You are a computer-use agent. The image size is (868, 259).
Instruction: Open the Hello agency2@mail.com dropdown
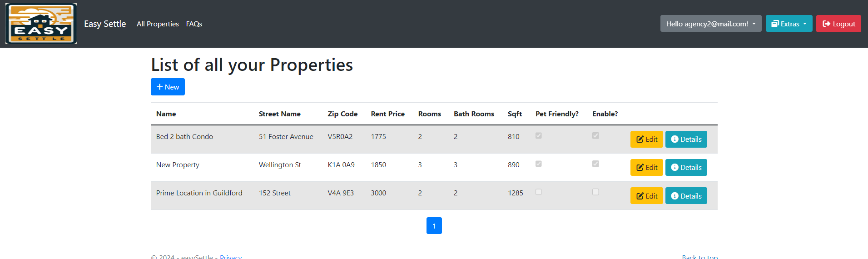coord(710,24)
